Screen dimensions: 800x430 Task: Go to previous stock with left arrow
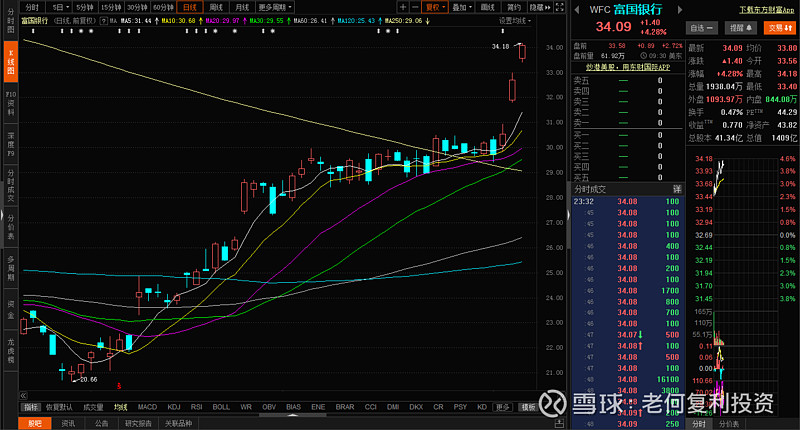coord(577,10)
